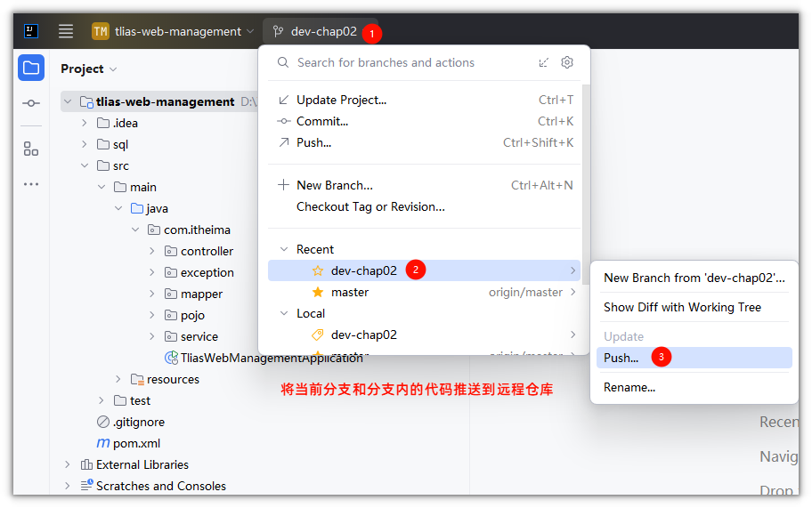Collapse the java folder
This screenshot has width=812, height=508.
coord(118,208)
